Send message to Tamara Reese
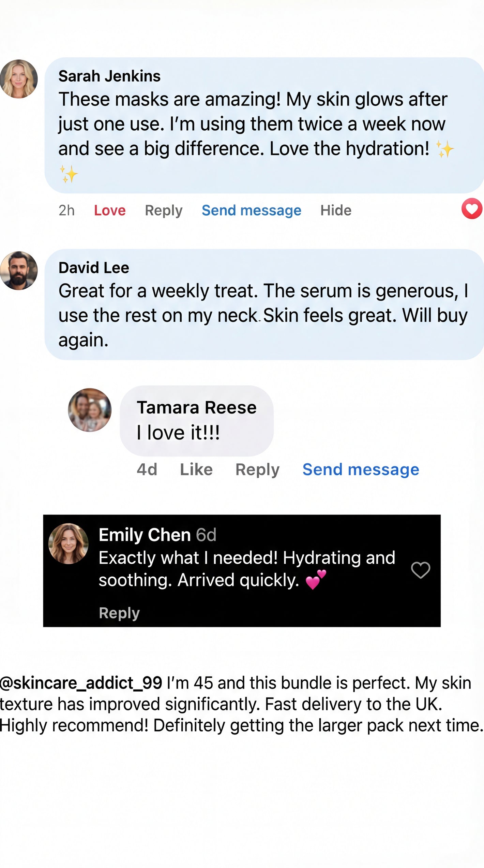The image size is (484, 868). pos(361,470)
